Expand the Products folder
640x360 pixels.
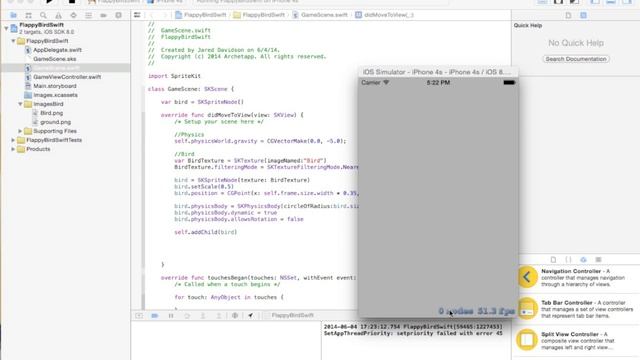[13, 149]
